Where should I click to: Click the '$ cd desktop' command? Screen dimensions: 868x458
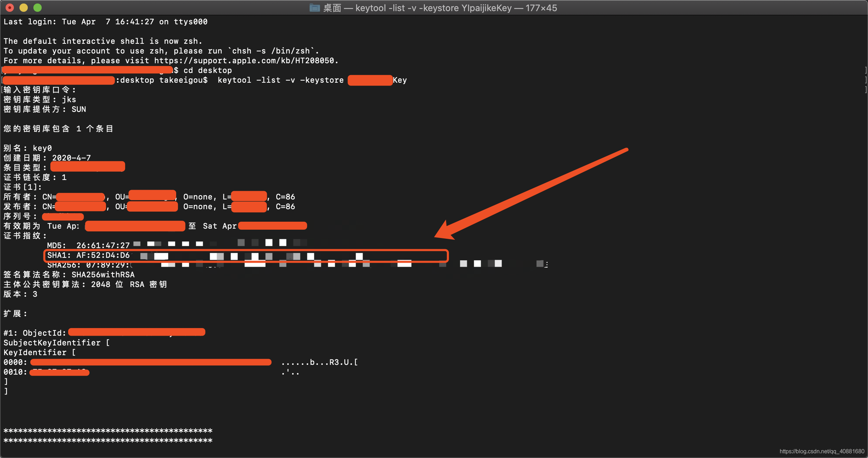coord(203,70)
